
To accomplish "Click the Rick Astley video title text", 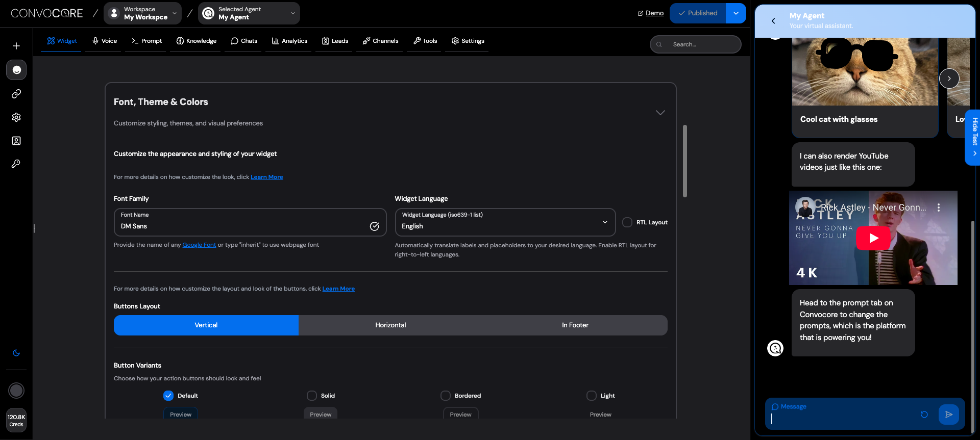I will point(873,208).
